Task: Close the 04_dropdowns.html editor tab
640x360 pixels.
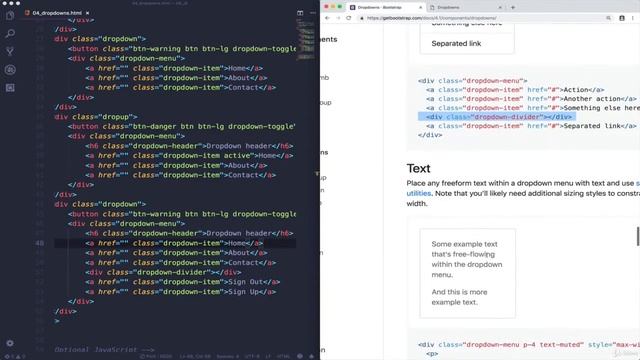Action: click(87, 13)
